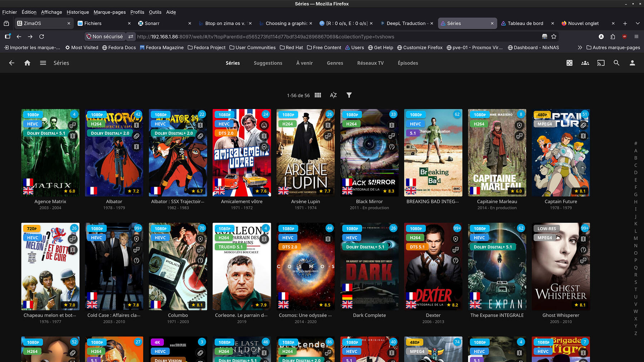644x362 pixels.
Task: Open the Arsène Lupin title link
Action: coord(306,201)
